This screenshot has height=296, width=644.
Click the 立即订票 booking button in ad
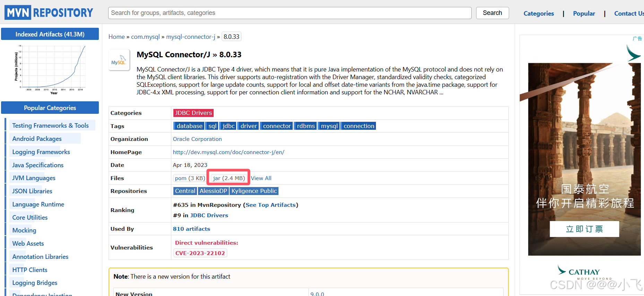(584, 229)
